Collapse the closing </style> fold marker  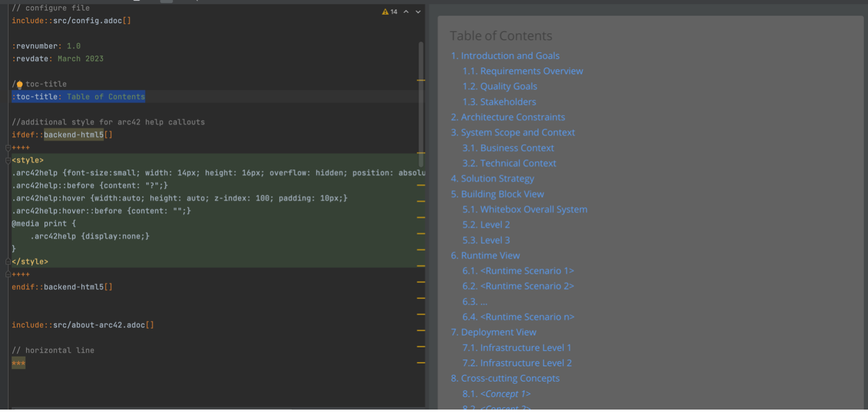click(x=8, y=262)
